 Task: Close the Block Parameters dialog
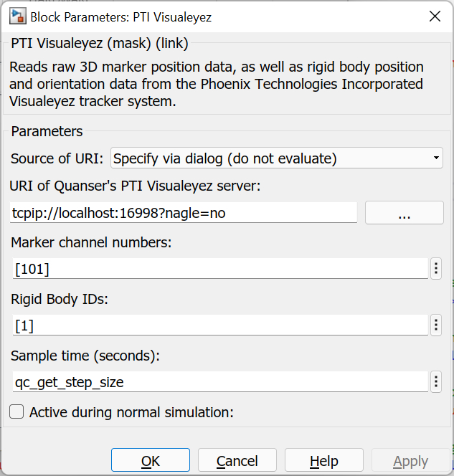click(434, 16)
